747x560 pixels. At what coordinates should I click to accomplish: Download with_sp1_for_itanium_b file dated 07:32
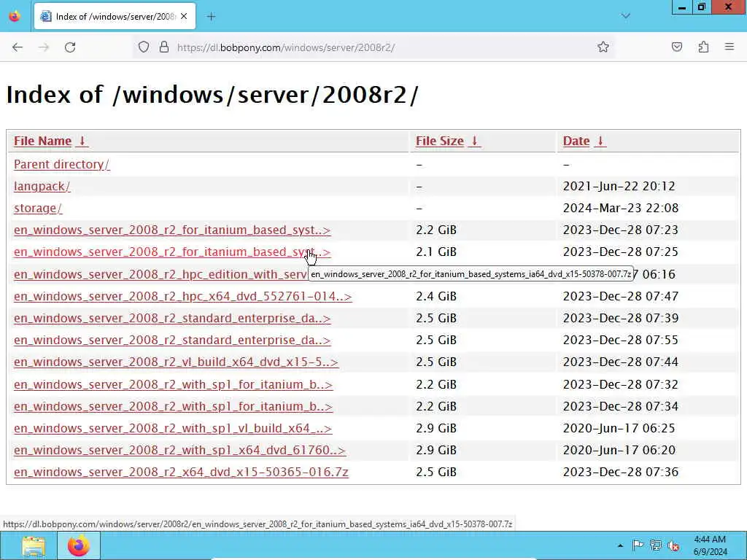click(x=173, y=384)
